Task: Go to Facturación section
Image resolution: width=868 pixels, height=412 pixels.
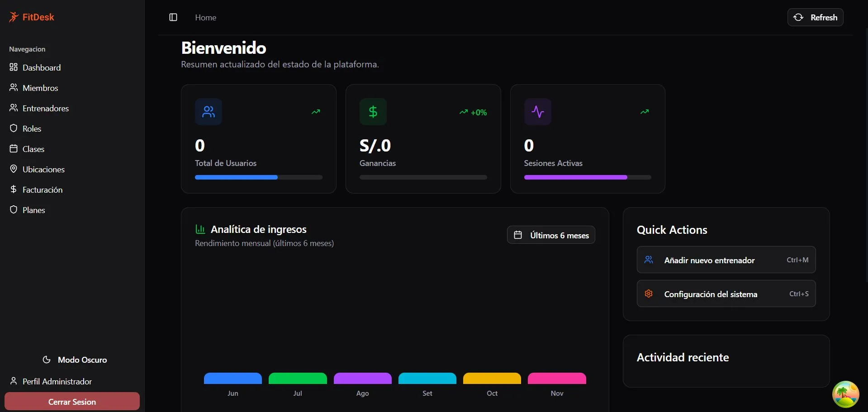Action: click(x=42, y=190)
